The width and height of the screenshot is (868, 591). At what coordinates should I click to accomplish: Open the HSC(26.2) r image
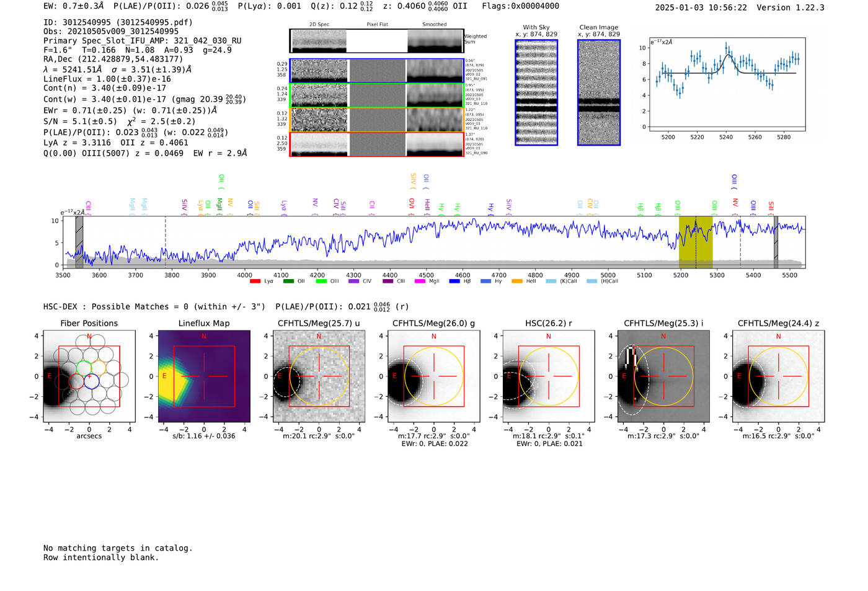coord(549,376)
